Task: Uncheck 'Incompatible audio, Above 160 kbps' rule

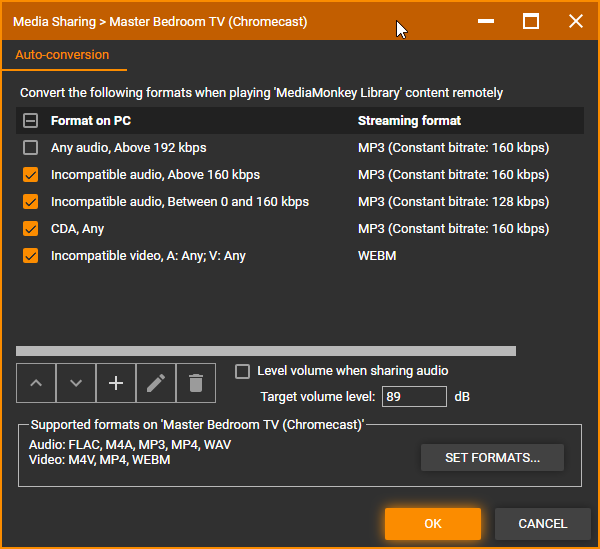Action: 31,175
